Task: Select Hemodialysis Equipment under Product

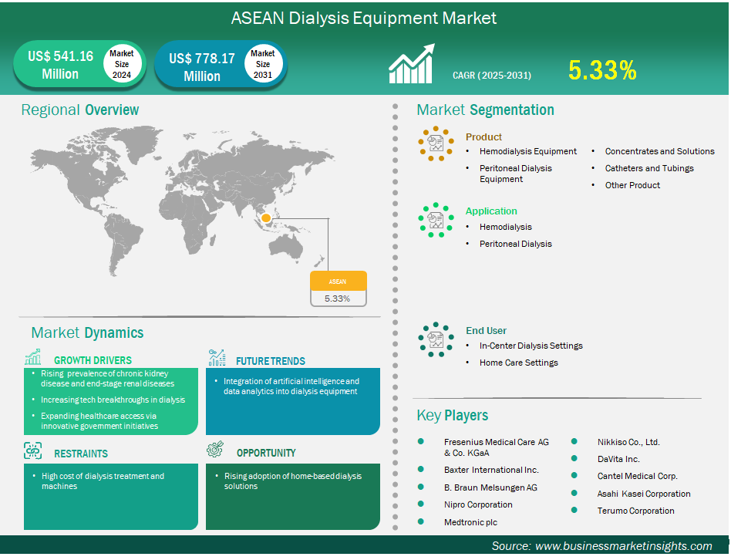Action: pos(527,151)
